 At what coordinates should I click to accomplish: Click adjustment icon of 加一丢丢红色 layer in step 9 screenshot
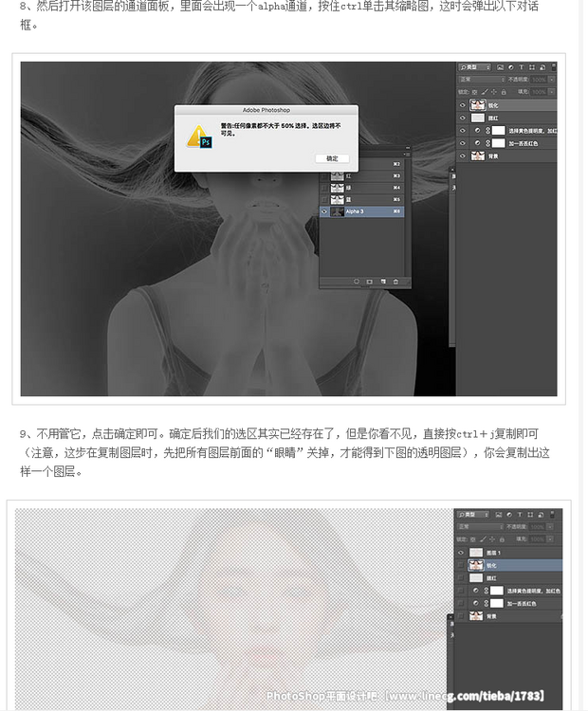(x=475, y=603)
